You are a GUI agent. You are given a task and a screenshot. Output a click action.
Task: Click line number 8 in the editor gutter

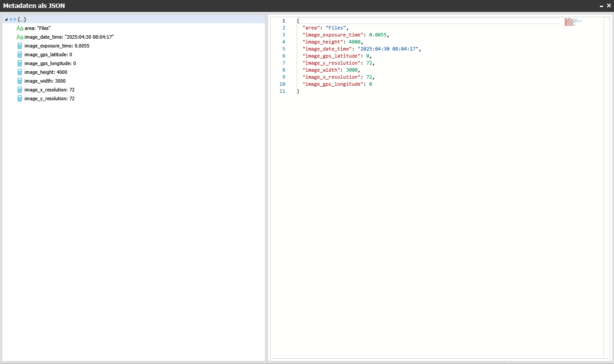click(283, 70)
